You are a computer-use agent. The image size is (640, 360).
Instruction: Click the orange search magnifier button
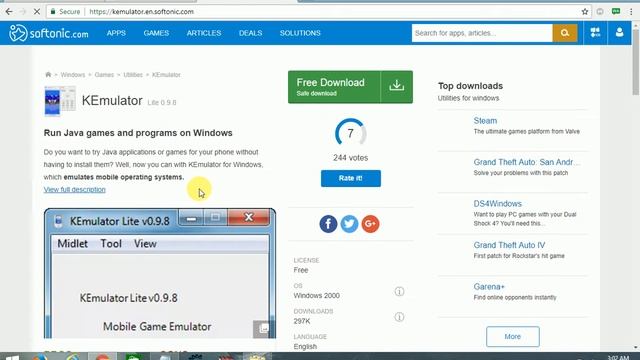coord(565,33)
